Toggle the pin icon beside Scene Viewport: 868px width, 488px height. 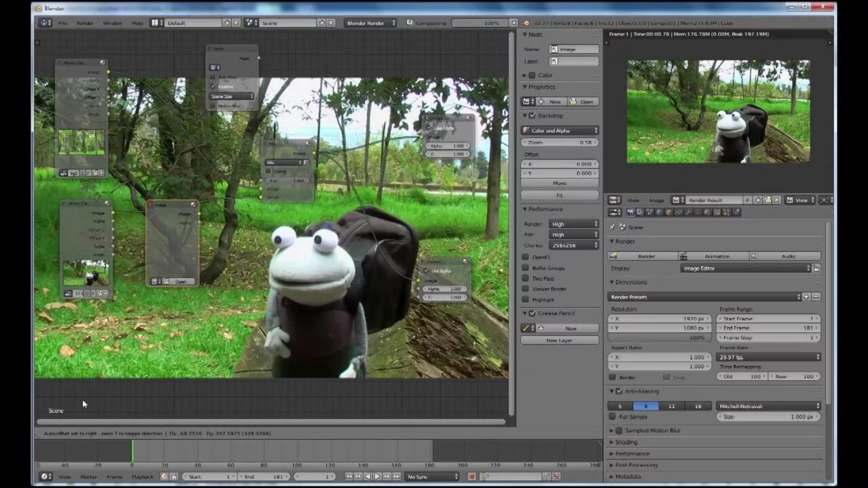click(612, 227)
